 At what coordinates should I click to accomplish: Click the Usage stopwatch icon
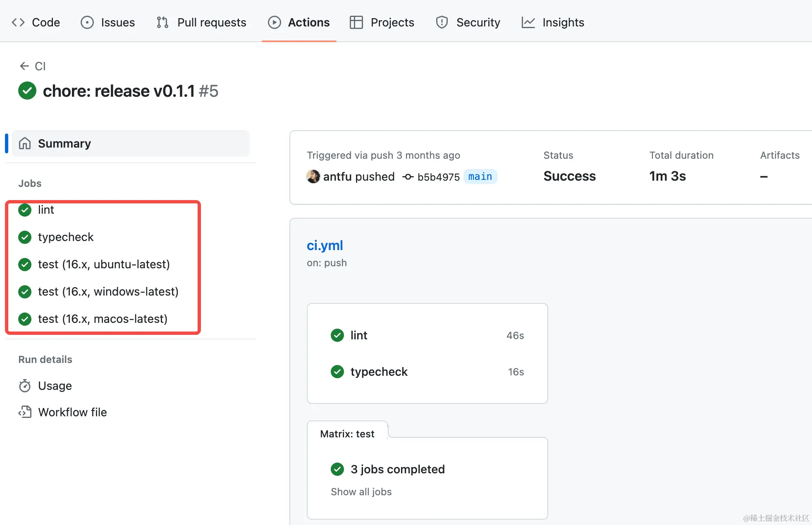point(25,386)
